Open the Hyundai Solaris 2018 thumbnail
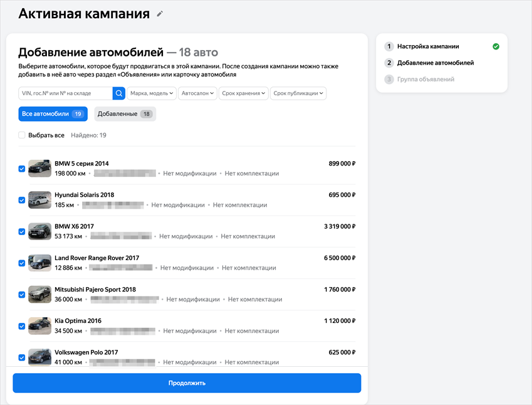The height and width of the screenshot is (405, 532). (39, 200)
